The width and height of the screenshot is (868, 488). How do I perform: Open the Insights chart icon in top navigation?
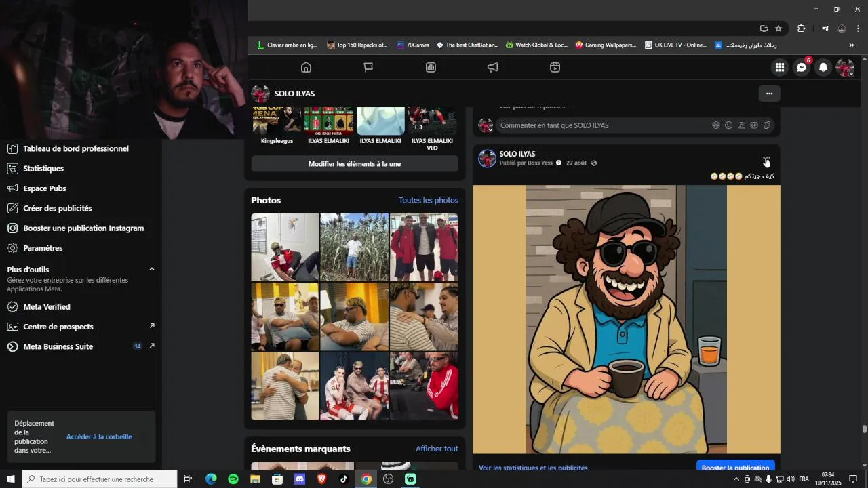[x=431, y=67]
